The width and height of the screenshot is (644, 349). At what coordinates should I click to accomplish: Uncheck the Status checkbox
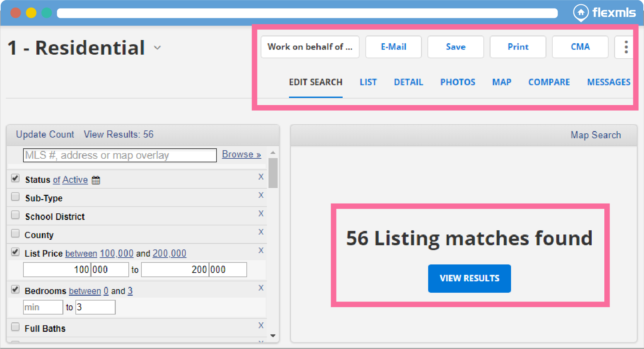[x=15, y=179]
